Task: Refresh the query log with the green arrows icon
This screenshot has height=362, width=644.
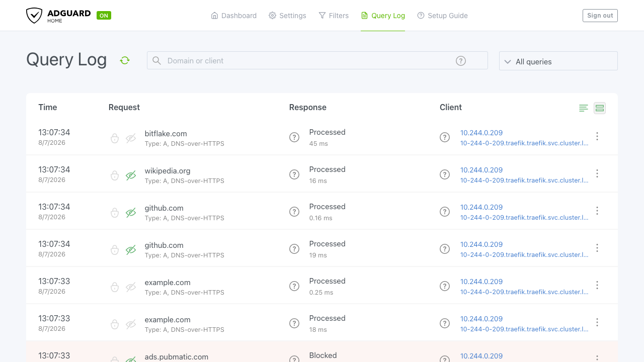Action: (x=125, y=60)
